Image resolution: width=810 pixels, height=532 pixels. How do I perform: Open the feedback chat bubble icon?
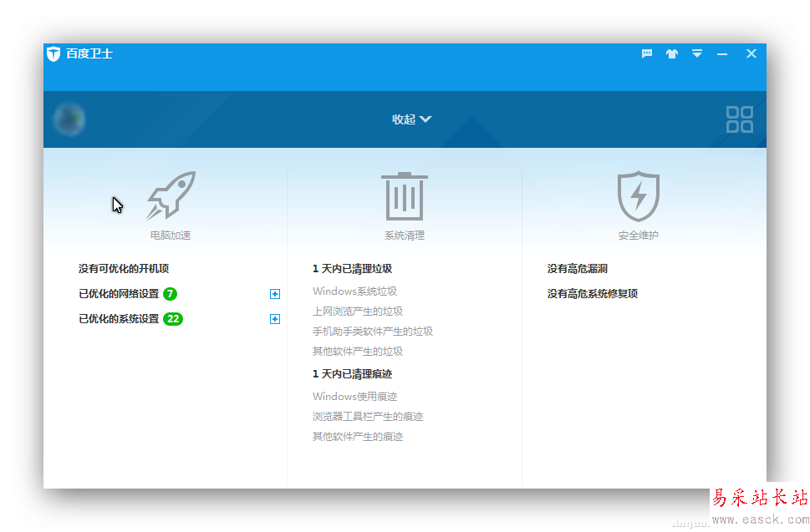point(647,53)
